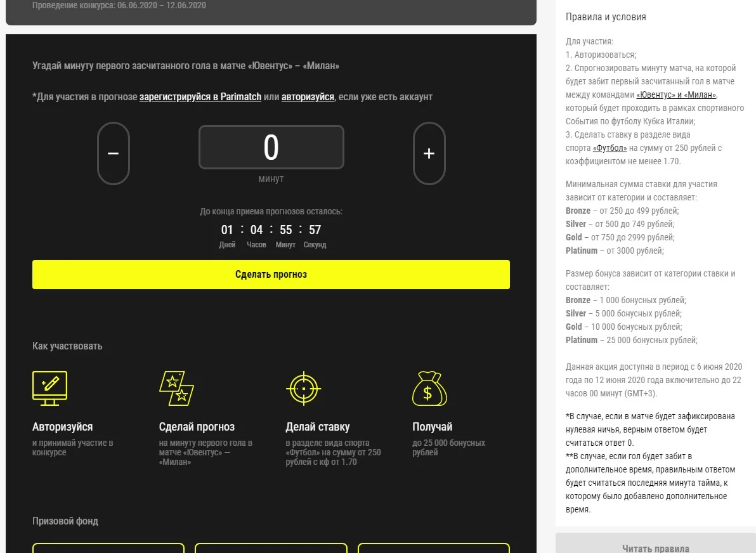Click the 'Сделай прогноз' step heading
This screenshot has height=553, width=756.
[197, 427]
